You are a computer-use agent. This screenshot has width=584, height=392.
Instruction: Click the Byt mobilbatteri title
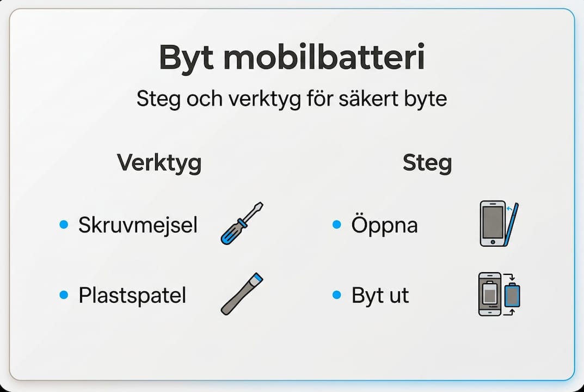tap(292, 59)
